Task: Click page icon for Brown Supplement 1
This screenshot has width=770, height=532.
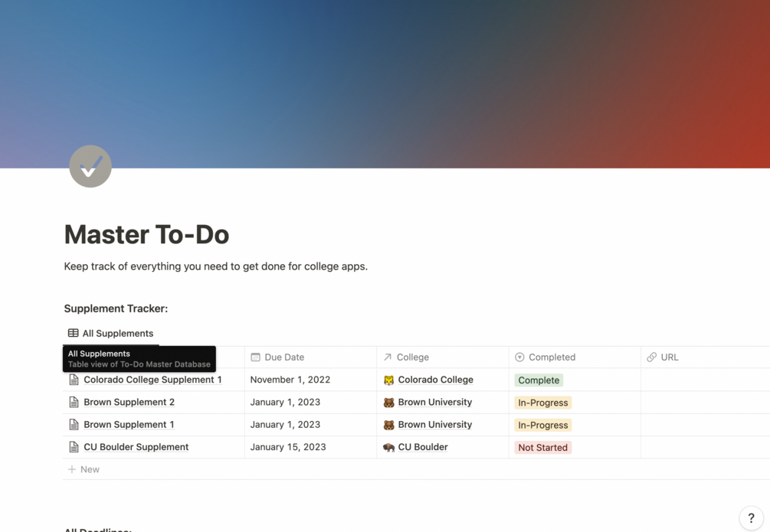Action: click(x=74, y=425)
